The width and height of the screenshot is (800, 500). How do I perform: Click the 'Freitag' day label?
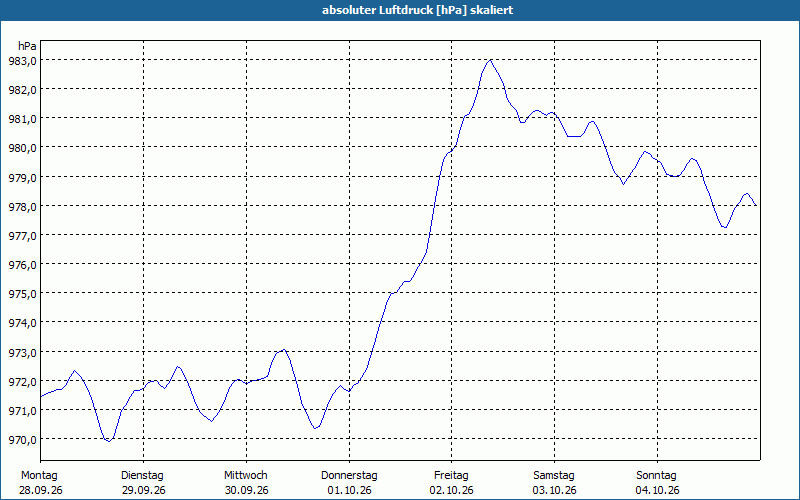(x=451, y=476)
